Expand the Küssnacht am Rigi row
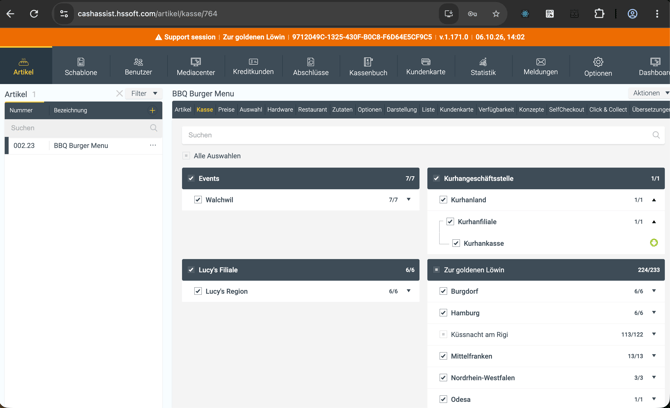This screenshot has width=670, height=408. pos(654,334)
